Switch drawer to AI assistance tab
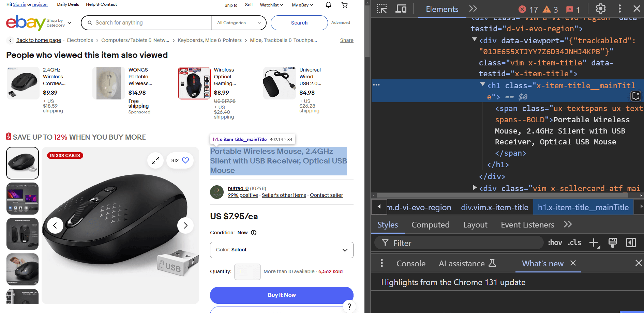The image size is (644, 313). 467,263
